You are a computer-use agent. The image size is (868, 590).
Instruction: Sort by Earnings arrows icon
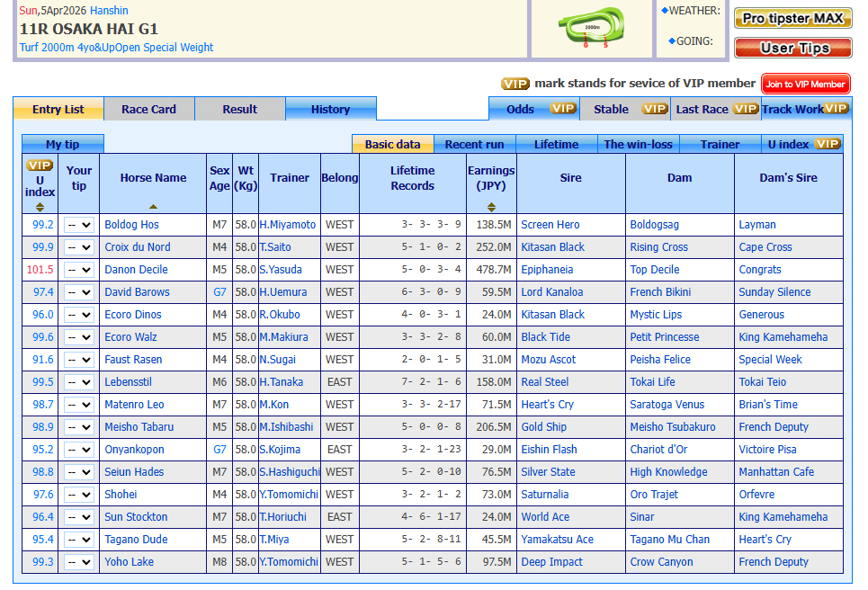point(492,208)
